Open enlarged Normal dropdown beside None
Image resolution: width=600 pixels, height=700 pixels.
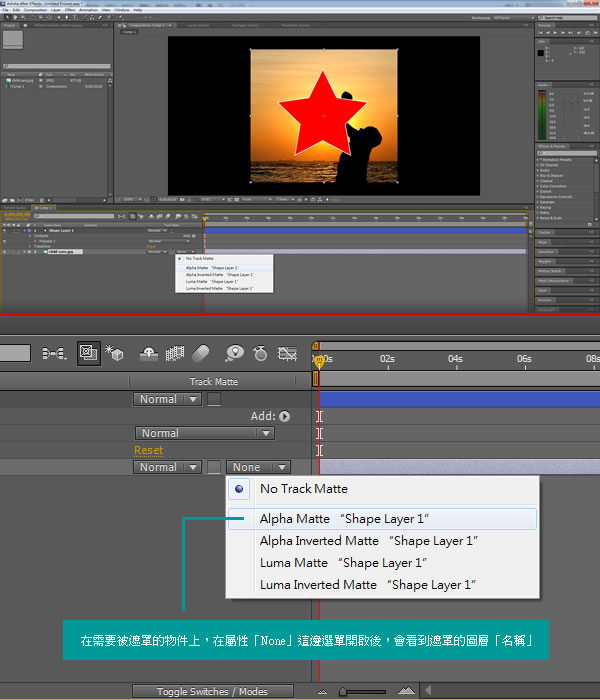click(x=167, y=467)
